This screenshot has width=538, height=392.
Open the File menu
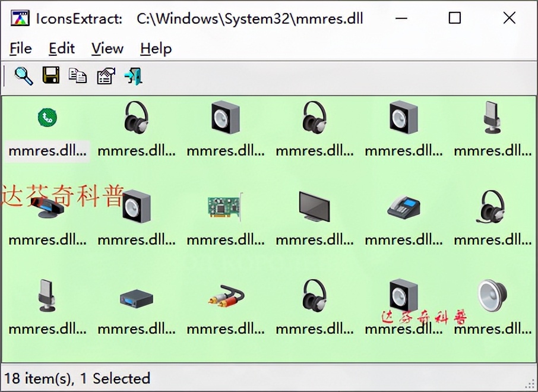point(20,49)
